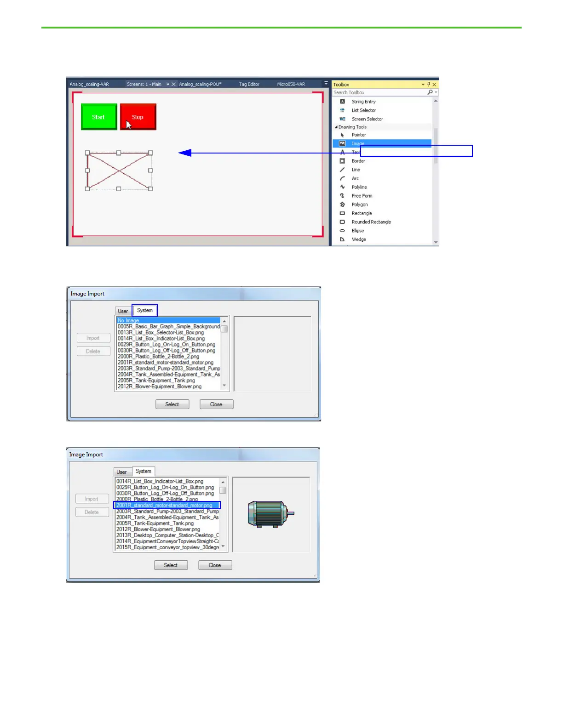Select the Ellipse drawing tool
Viewport: 563px width, 728px height.
(382, 231)
